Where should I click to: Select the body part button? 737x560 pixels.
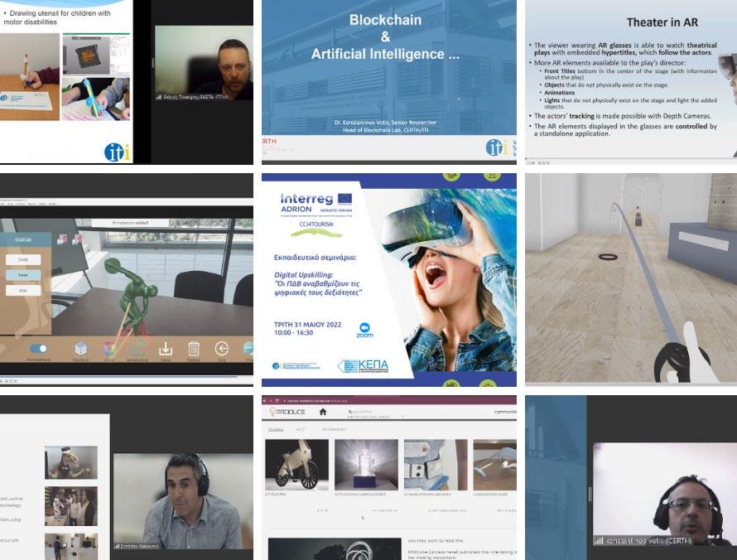click(x=23, y=259)
